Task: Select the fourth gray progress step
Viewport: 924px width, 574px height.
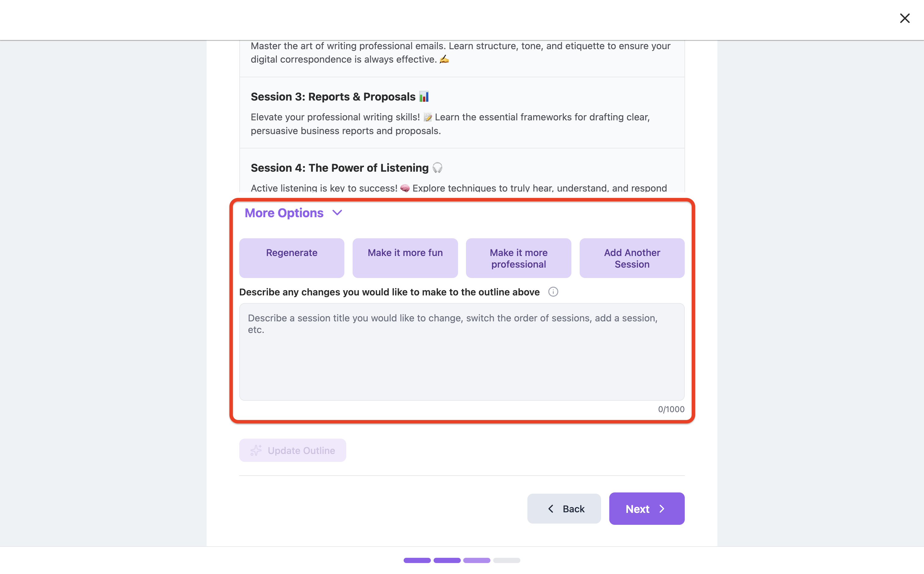Action: (506, 560)
